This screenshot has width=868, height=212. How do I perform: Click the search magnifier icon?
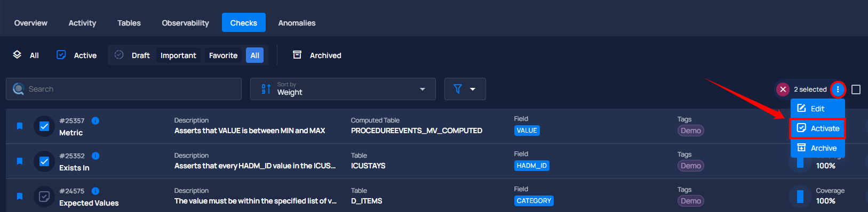click(19, 89)
